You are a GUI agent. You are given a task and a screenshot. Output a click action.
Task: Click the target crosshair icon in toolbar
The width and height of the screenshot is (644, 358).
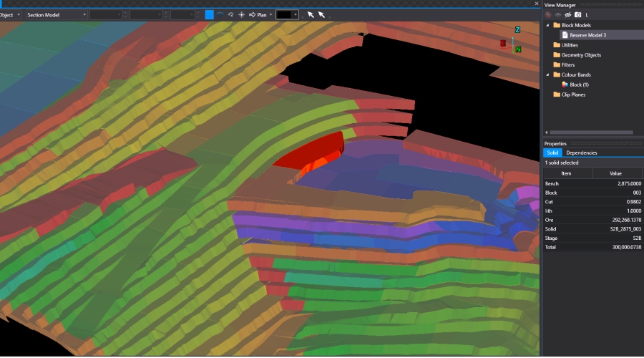[241, 14]
